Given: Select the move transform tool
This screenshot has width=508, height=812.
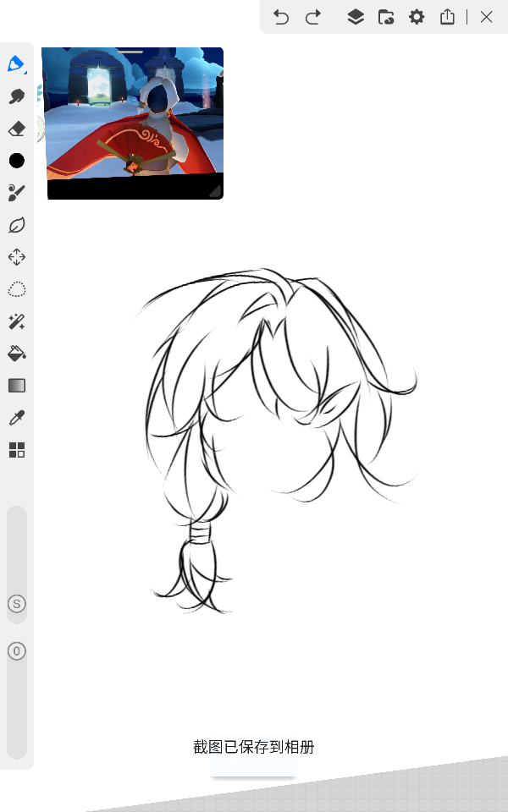Looking at the screenshot, I should coord(17,257).
